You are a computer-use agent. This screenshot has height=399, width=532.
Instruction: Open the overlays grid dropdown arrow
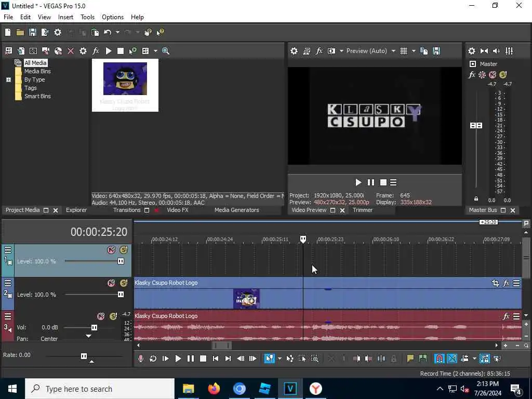[x=414, y=51]
